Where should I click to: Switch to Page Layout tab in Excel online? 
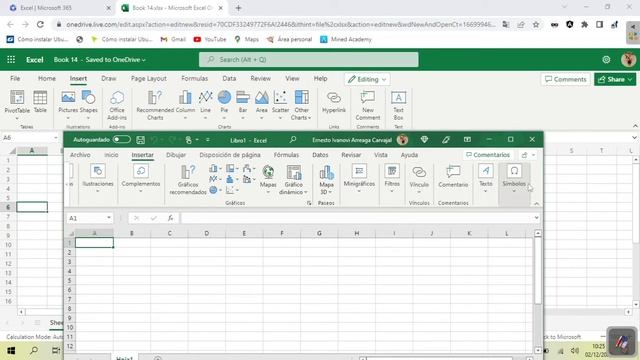tap(149, 78)
